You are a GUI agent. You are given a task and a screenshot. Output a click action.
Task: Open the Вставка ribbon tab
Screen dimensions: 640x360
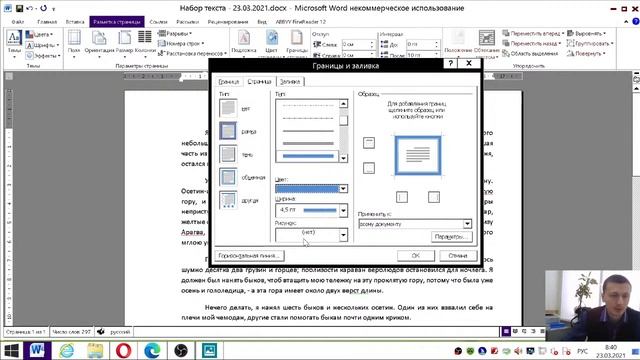coord(75,22)
